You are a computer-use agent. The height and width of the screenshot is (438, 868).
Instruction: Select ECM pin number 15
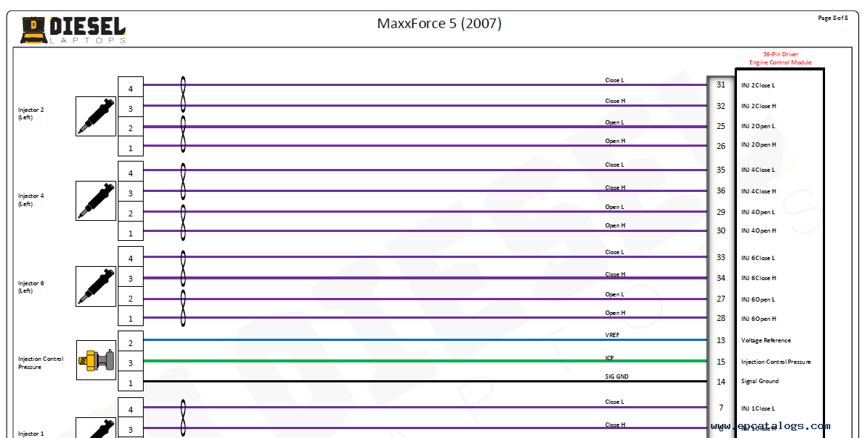(721, 362)
